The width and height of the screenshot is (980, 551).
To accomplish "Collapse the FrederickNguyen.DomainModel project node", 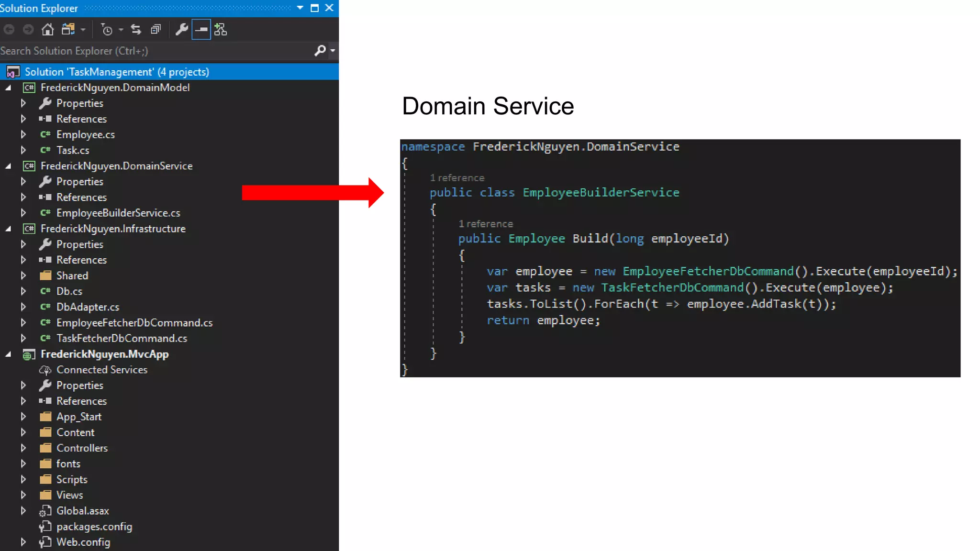I will (x=8, y=88).
